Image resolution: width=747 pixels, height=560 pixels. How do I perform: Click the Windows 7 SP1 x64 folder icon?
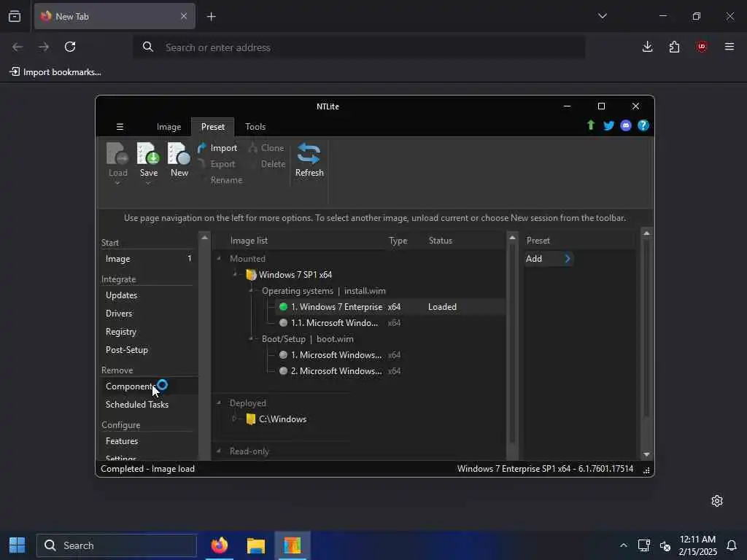251,275
